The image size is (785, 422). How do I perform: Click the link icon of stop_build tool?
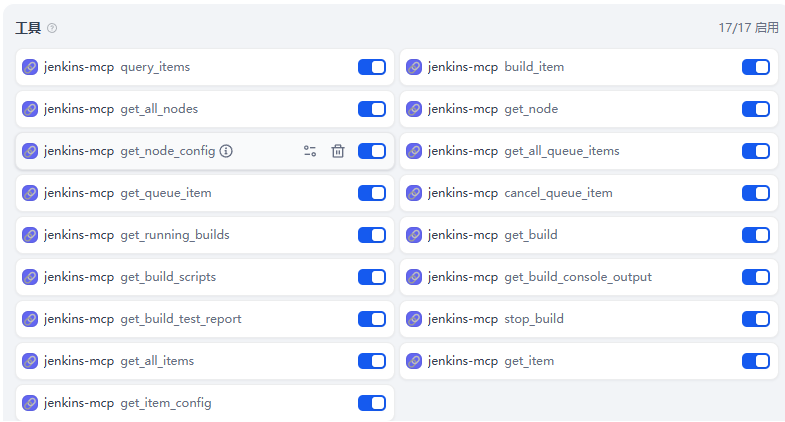pyautogui.click(x=414, y=319)
